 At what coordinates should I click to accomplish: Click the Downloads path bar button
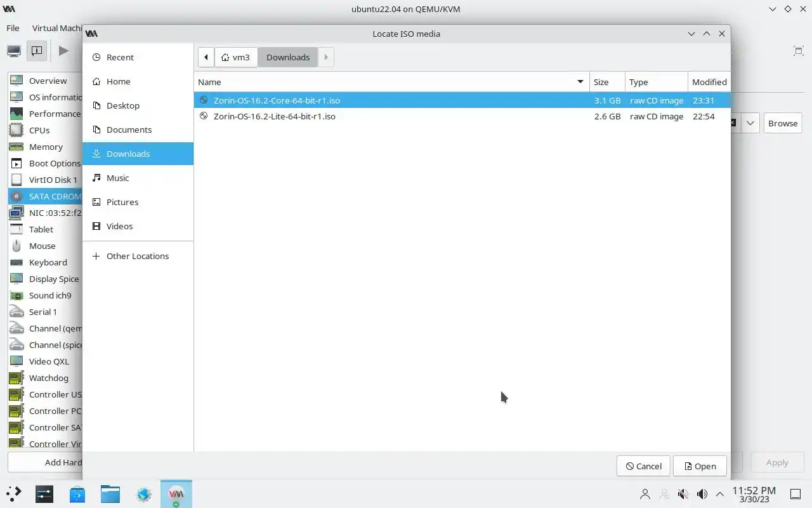click(288, 57)
